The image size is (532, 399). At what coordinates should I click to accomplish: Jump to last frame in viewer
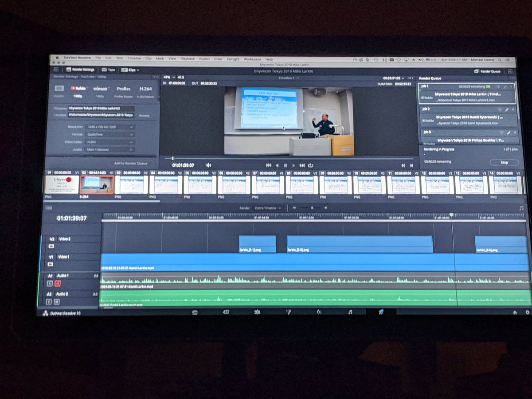(302, 165)
